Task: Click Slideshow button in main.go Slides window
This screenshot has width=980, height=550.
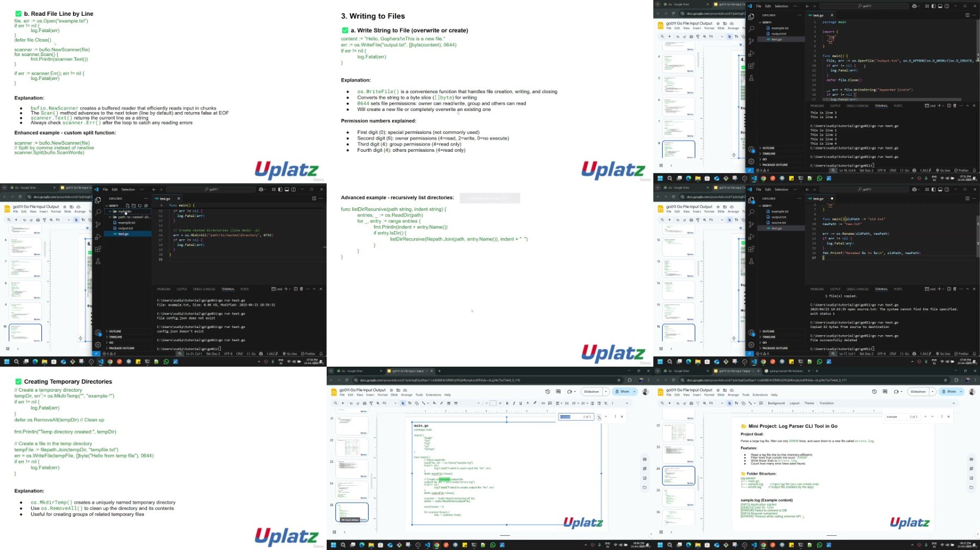Action: 591,392
